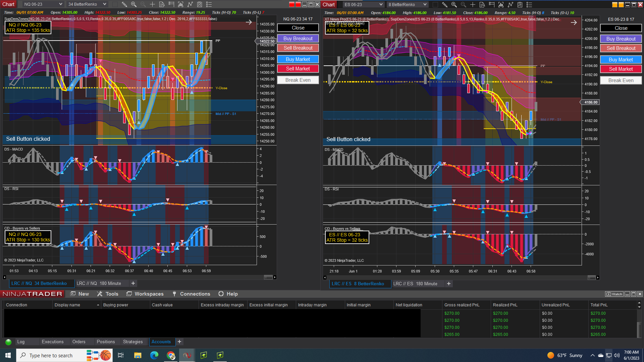
Task: Open Task View on the taskbar
Action: 121,355
